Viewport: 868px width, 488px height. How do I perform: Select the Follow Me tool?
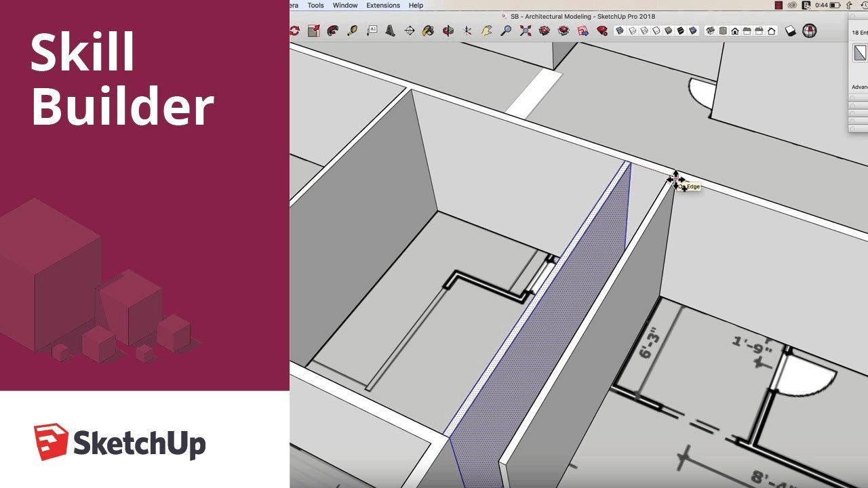332,30
